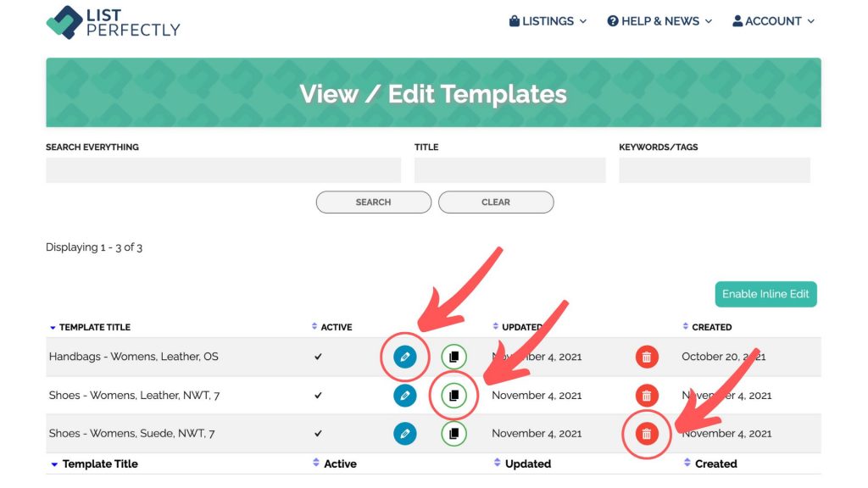Image resolution: width=868 pixels, height=488 pixels.
Task: Sort the Updated column using its arrows
Action: click(495, 326)
